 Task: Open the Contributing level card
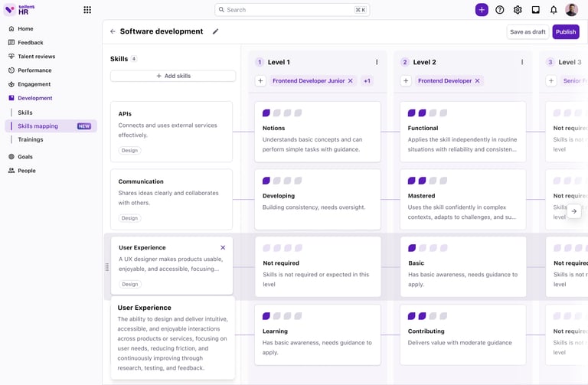tap(462, 334)
